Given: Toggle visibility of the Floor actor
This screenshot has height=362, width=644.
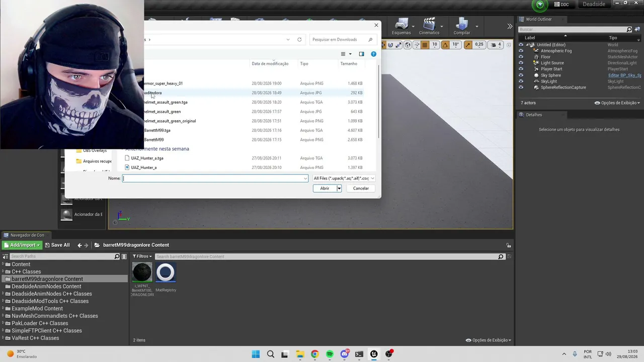Looking at the screenshot, I should pyautogui.click(x=521, y=57).
